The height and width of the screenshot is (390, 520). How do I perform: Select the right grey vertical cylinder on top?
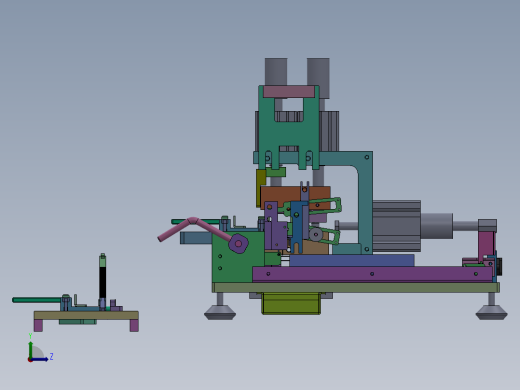coord(318,77)
